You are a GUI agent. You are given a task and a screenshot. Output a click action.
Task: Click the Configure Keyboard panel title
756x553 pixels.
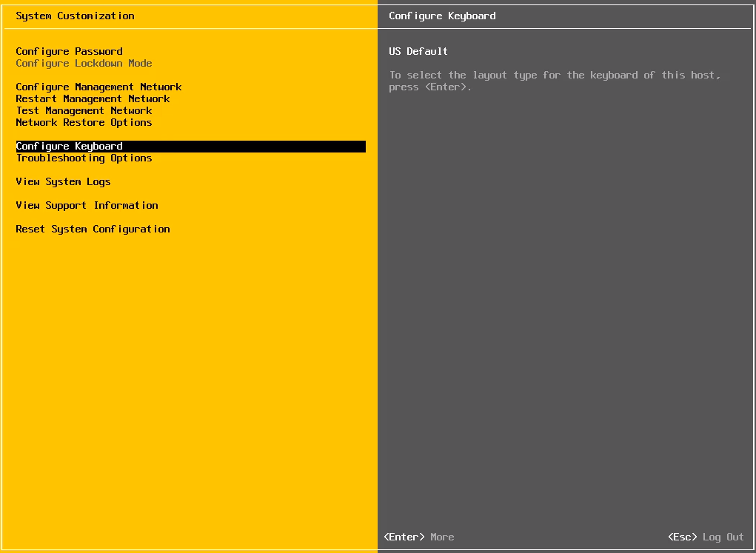coord(442,16)
